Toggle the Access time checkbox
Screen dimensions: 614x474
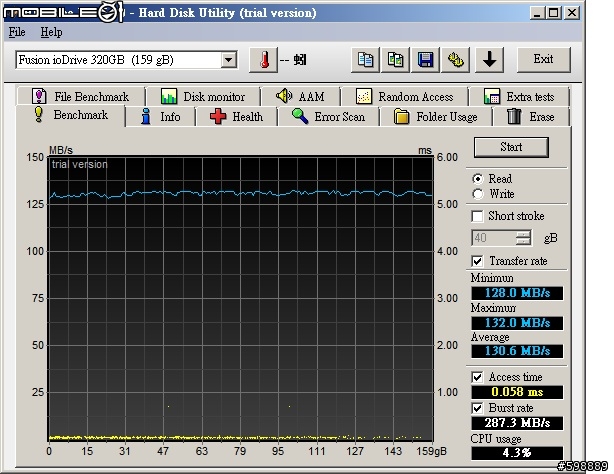click(x=477, y=377)
